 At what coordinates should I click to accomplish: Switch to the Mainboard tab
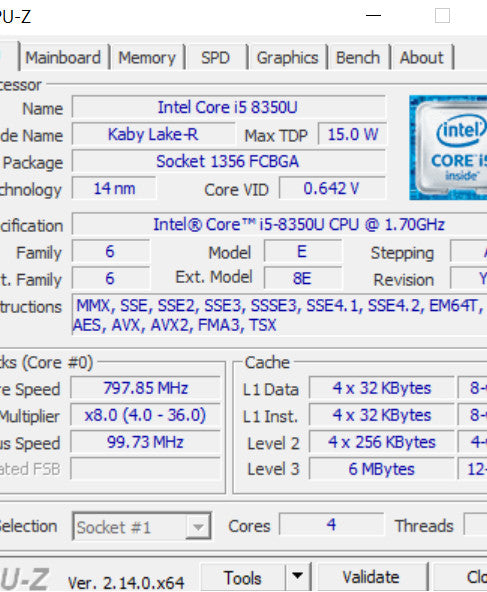tap(63, 58)
